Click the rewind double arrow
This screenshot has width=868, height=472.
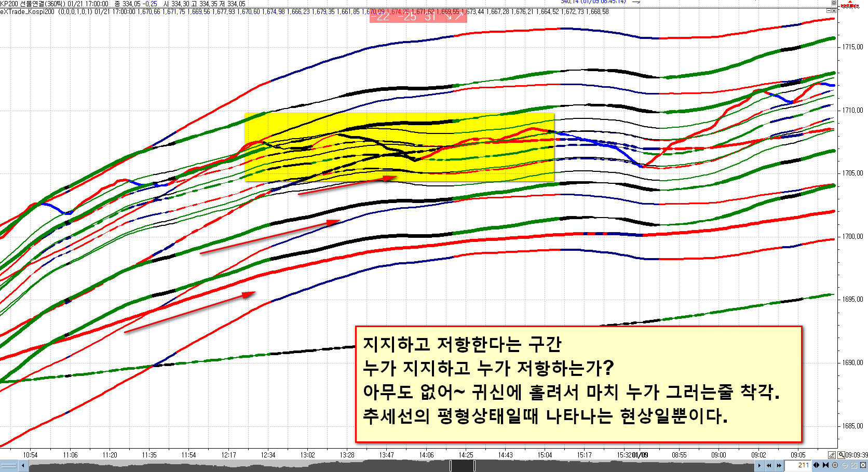click(769, 466)
